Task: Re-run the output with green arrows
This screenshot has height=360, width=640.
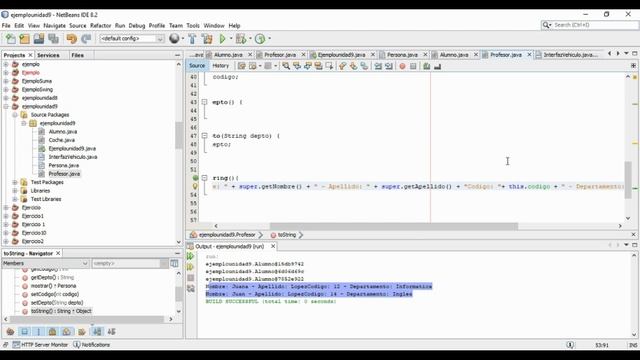Action: click(x=191, y=256)
